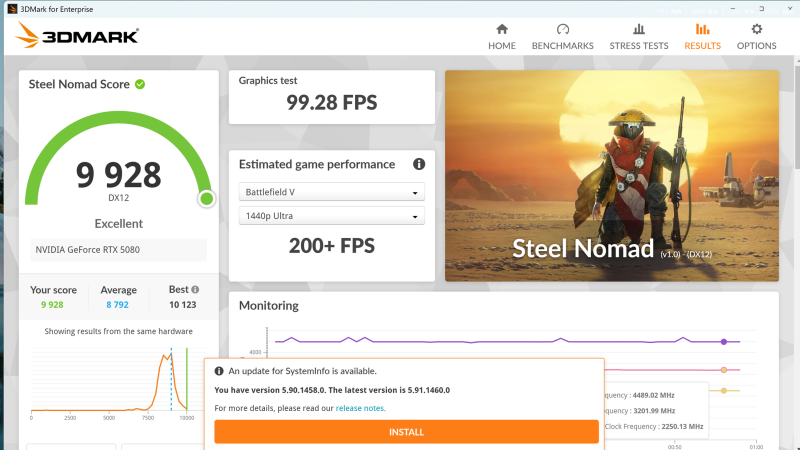The height and width of the screenshot is (450, 800).
Task: Click the 2250.13 MHz clock frequency readout
Action: click(682, 427)
